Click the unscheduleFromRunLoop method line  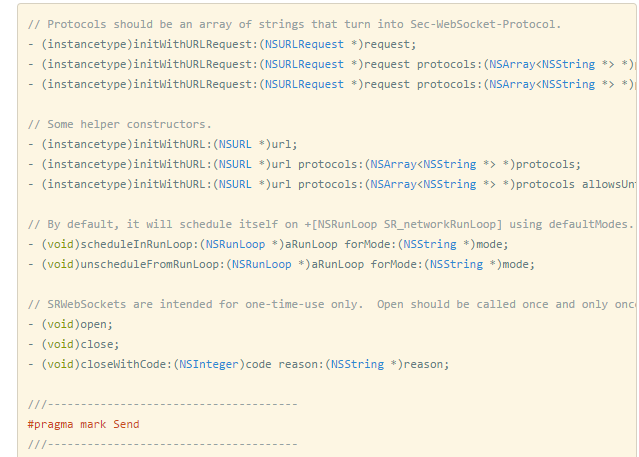[x=281, y=264]
